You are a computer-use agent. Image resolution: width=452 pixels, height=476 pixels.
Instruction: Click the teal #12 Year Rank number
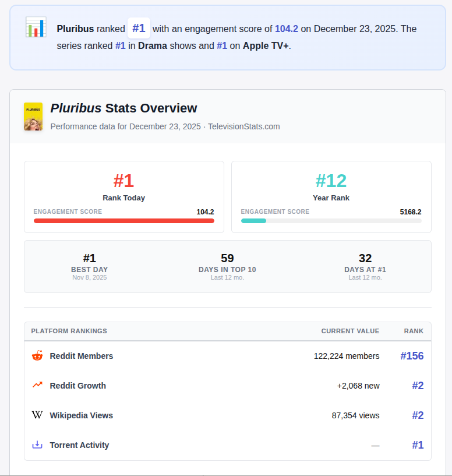coord(331,181)
